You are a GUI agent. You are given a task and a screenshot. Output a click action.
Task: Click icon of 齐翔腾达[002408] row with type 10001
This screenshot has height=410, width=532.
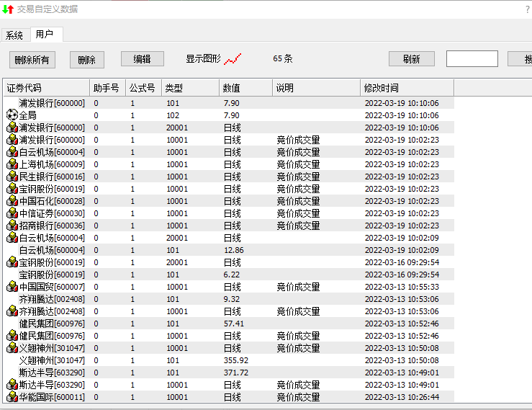coord(12,311)
